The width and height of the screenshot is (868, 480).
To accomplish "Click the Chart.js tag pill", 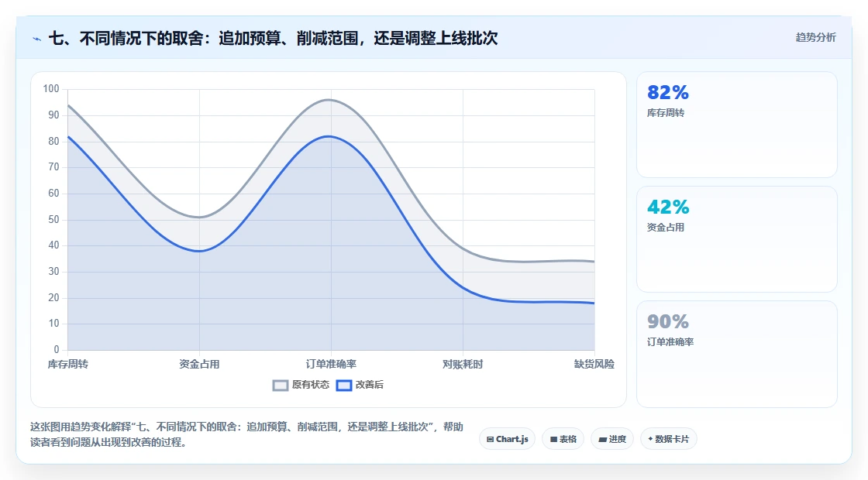I will (507, 439).
